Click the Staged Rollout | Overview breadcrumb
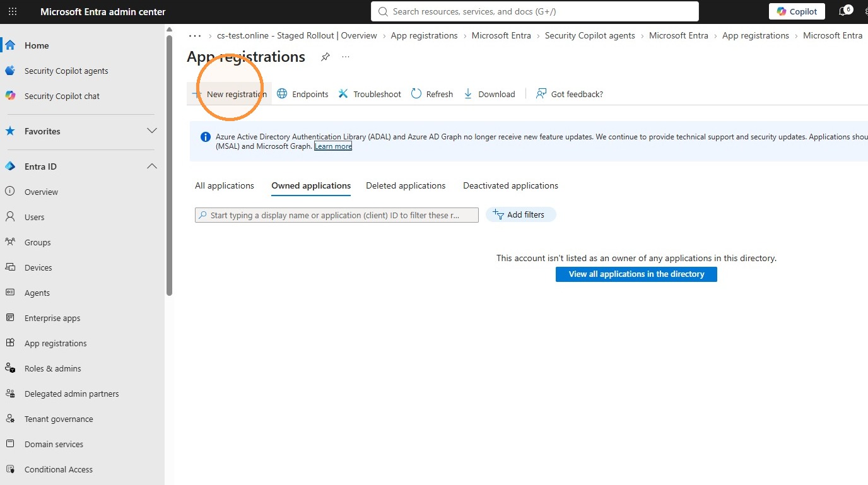Viewport: 868px width, 485px height. point(297,36)
